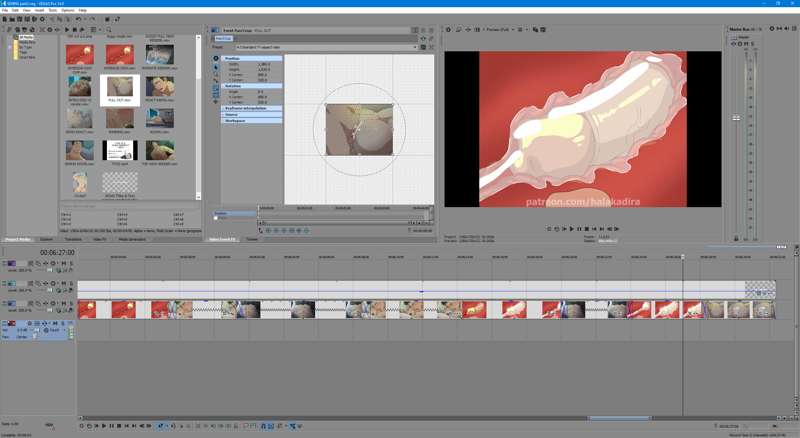
Task: Click the Save project toolbar icon
Action: tap(19, 19)
